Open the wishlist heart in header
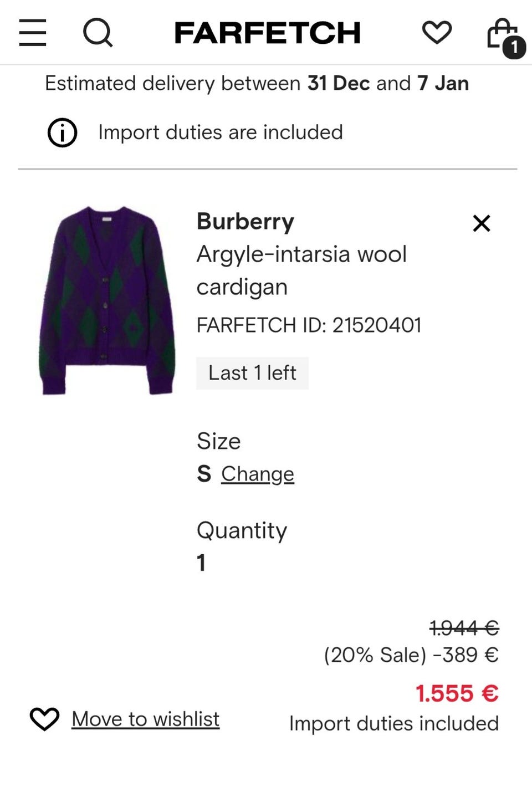Viewport: 532px width, 792px height. point(437,32)
